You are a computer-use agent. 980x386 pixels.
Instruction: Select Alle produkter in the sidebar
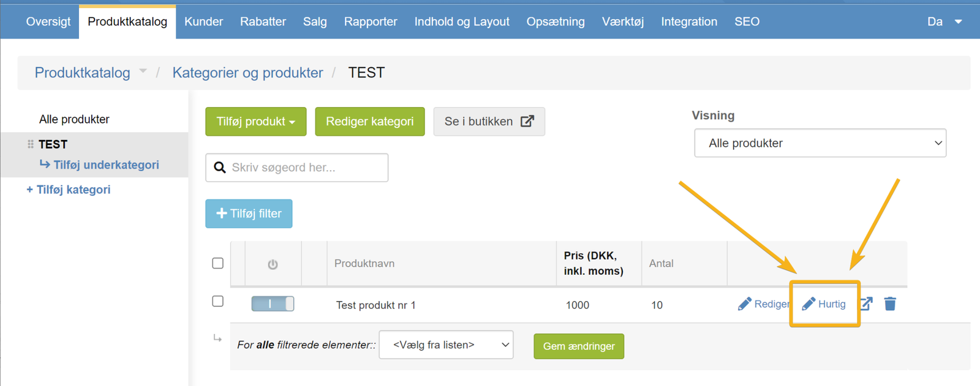tap(74, 119)
